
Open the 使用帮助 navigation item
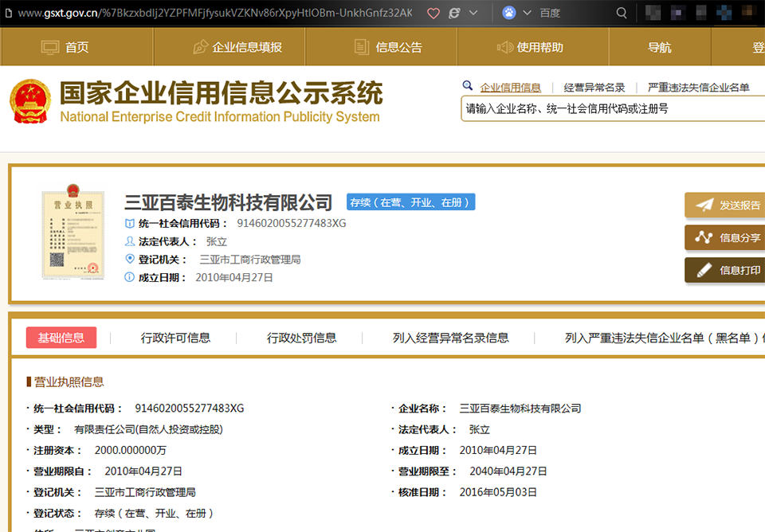tap(533, 47)
